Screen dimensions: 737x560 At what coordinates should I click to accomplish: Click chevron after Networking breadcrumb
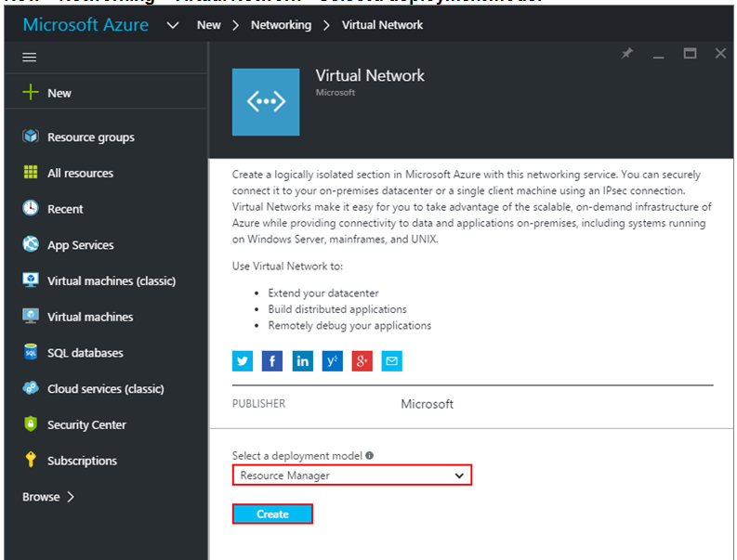coord(326,25)
